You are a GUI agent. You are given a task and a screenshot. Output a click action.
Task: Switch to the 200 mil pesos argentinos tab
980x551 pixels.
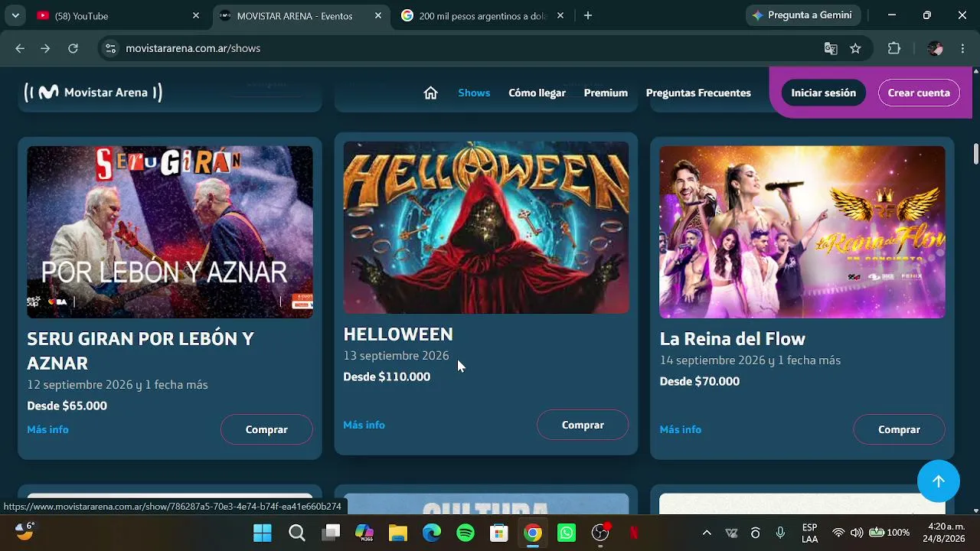click(x=482, y=15)
